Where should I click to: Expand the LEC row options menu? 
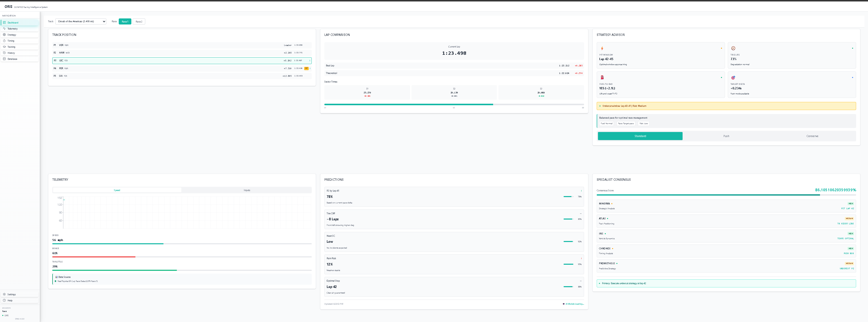click(310, 61)
